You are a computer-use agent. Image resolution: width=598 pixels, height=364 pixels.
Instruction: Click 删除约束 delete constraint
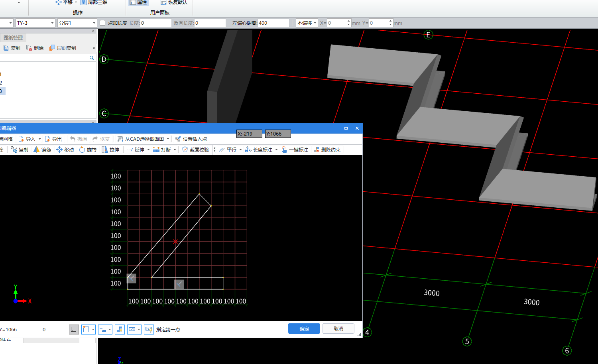click(x=327, y=150)
